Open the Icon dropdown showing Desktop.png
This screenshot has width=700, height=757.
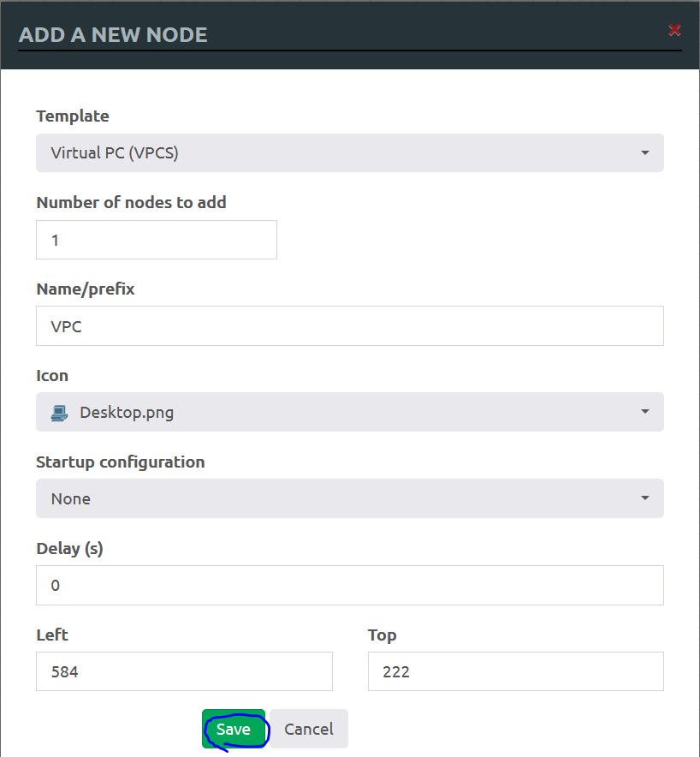pyautogui.click(x=350, y=412)
